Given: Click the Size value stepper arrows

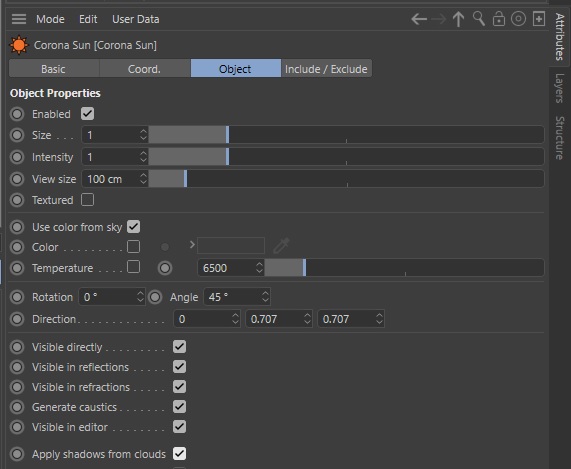Looking at the screenshot, I should (x=143, y=135).
